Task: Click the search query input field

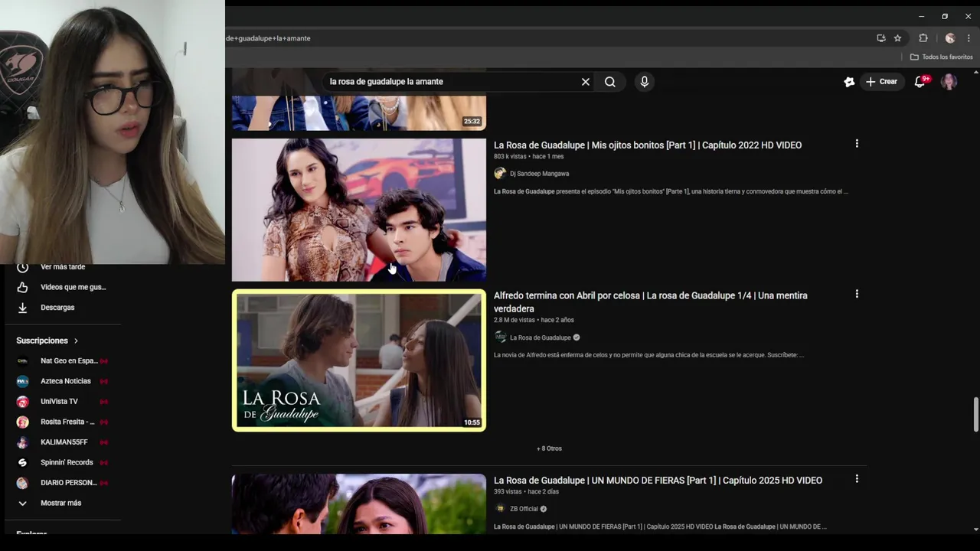Action: [452, 82]
